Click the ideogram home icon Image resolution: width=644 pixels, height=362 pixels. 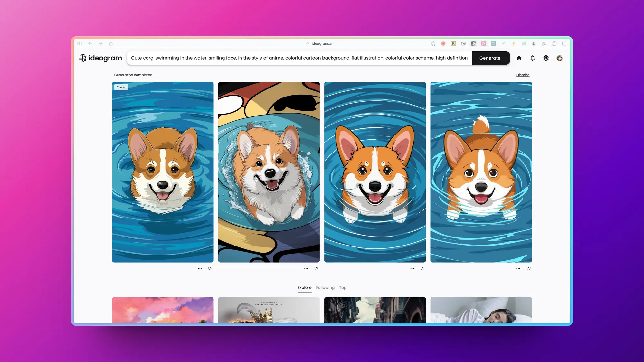(x=519, y=58)
